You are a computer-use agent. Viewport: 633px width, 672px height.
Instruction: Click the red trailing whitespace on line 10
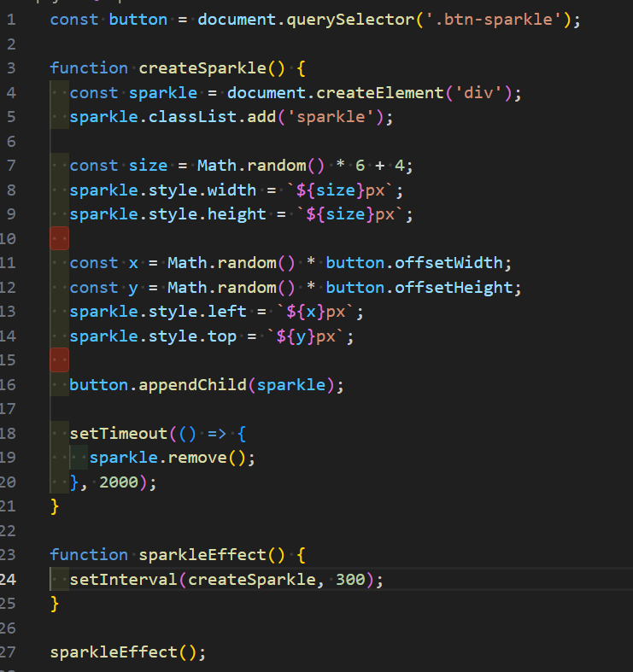tap(60, 238)
